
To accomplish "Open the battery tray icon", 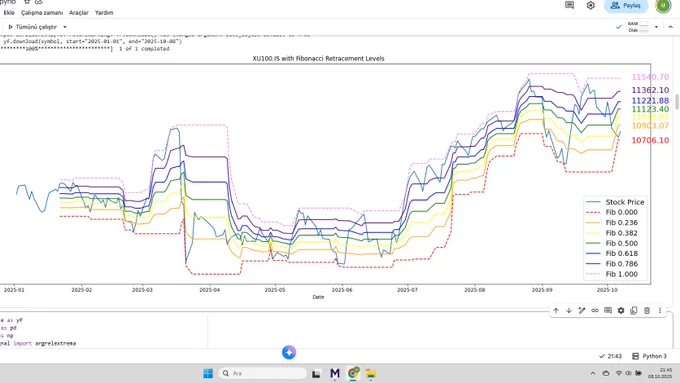I will click(638, 373).
